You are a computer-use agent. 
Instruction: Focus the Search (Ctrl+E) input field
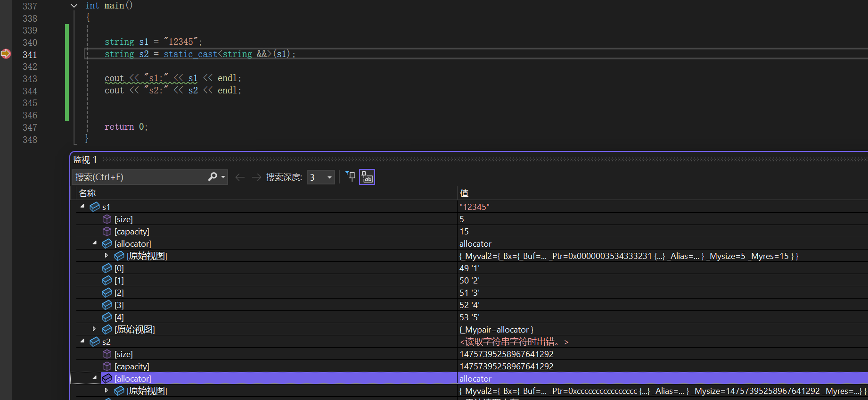(x=139, y=177)
